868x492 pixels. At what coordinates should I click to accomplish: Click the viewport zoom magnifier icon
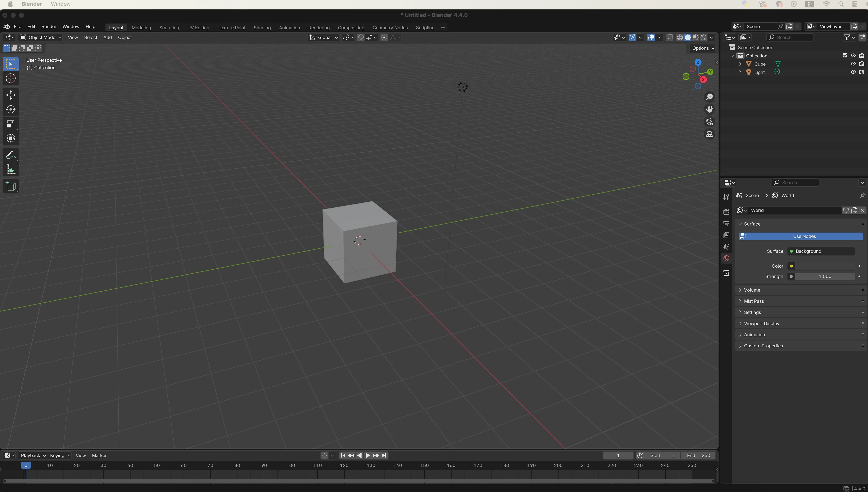coord(710,97)
